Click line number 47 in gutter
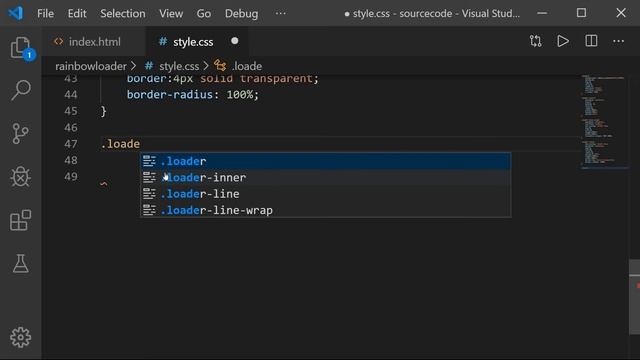The width and height of the screenshot is (640, 360). click(71, 144)
